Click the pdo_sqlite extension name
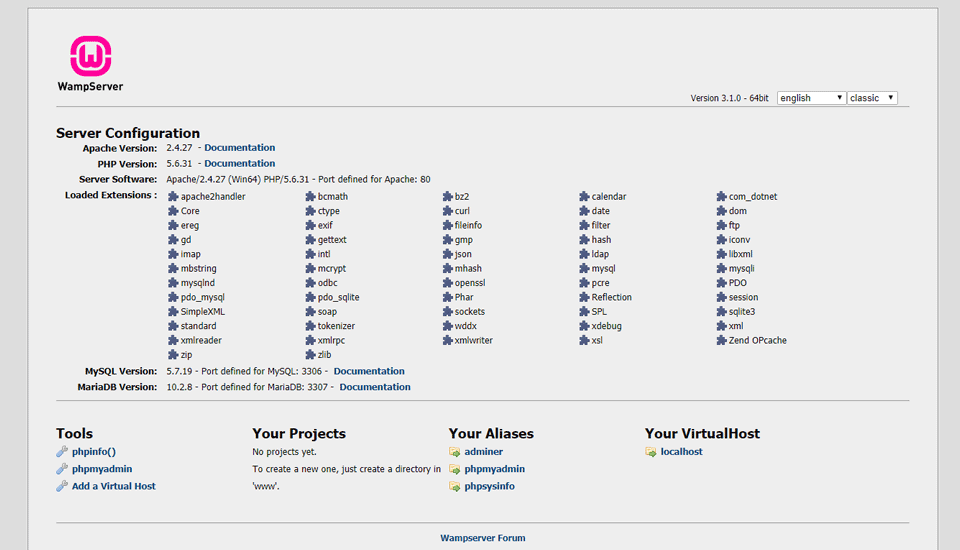The width and height of the screenshot is (960, 550). [339, 297]
